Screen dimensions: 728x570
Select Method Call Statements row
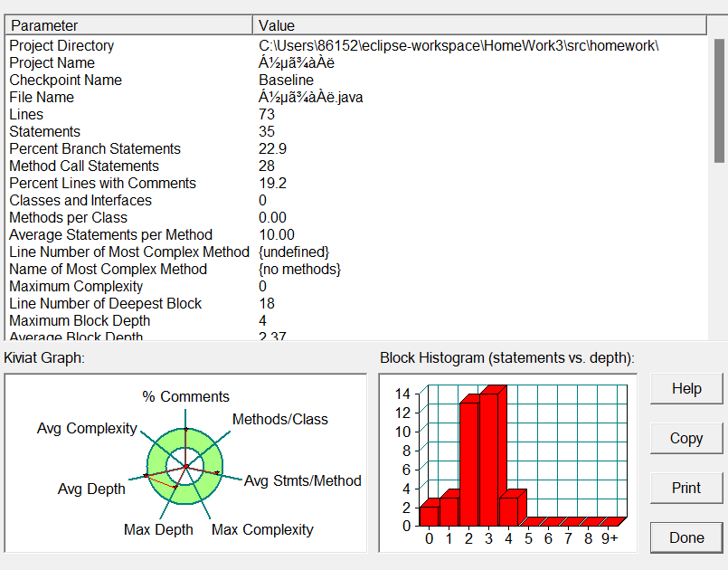click(x=84, y=166)
